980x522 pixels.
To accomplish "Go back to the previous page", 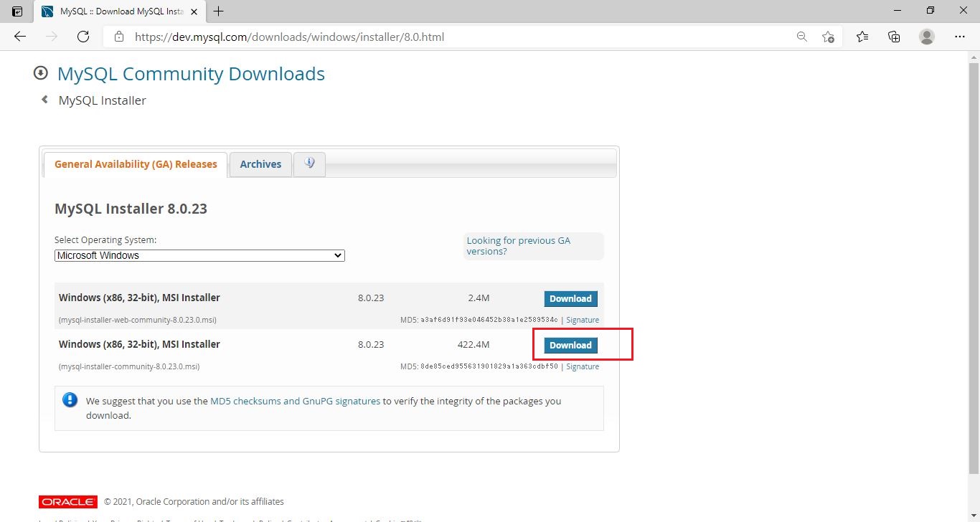I will tap(20, 37).
